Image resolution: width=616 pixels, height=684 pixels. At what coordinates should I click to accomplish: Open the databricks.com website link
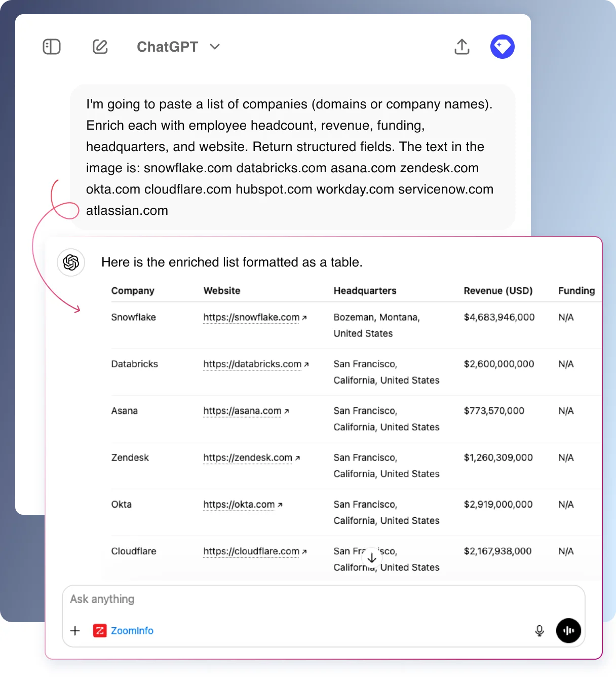point(256,364)
